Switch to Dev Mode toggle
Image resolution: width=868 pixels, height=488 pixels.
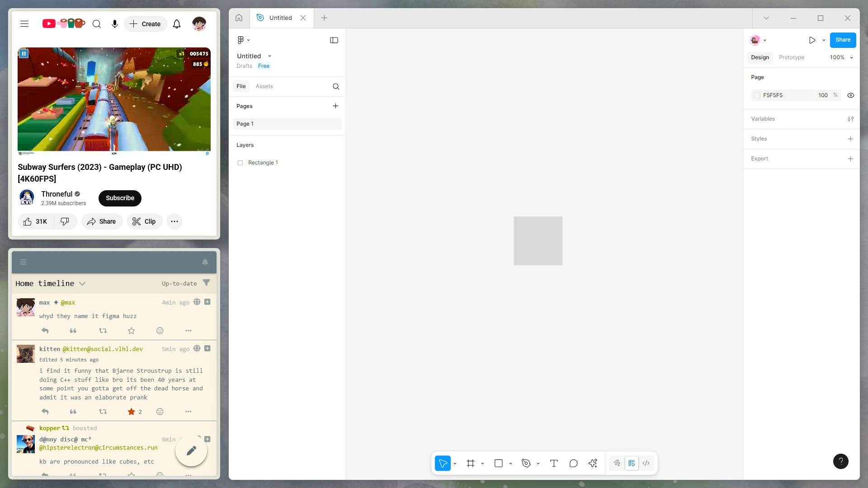click(646, 463)
